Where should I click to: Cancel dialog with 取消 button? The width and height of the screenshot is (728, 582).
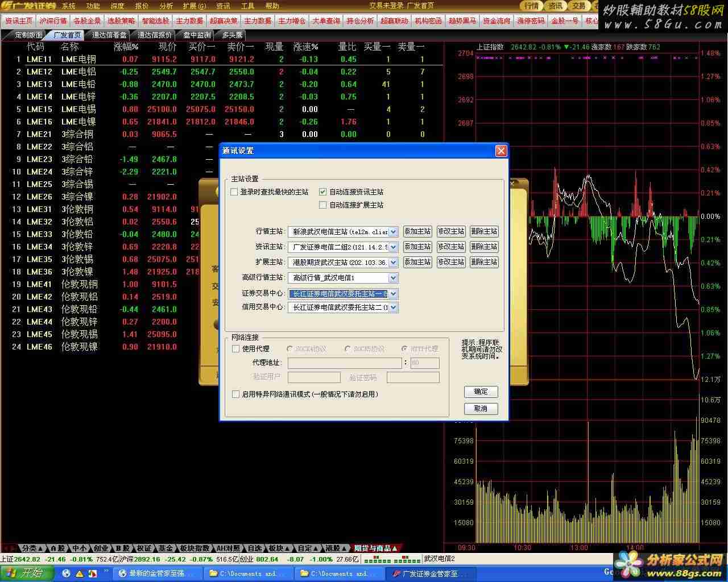(481, 408)
